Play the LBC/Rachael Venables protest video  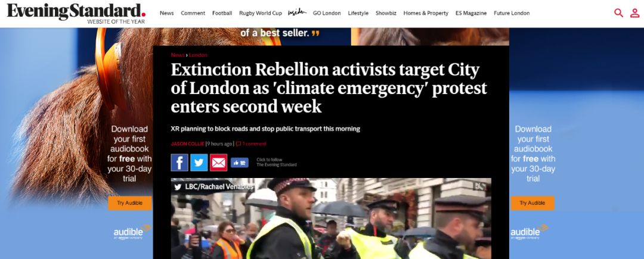pos(331,219)
